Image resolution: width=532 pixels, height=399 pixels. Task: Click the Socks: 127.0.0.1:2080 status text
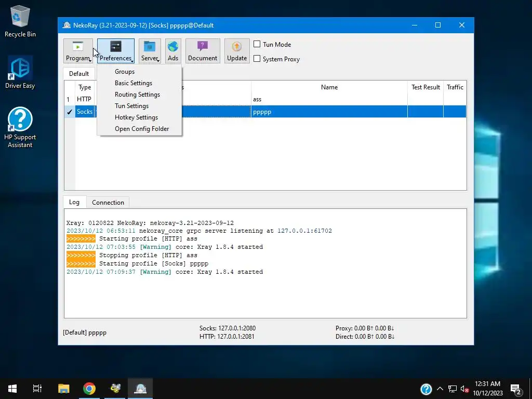click(228, 328)
